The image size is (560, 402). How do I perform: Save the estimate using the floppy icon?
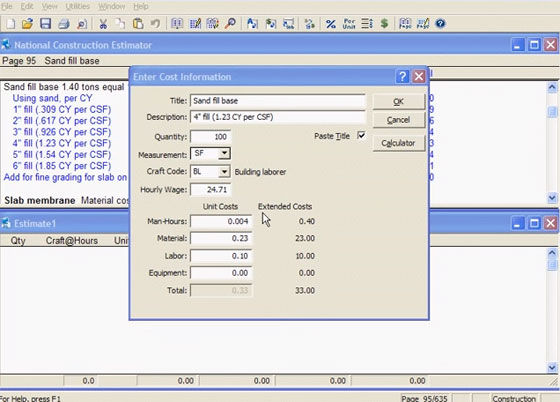[45, 24]
